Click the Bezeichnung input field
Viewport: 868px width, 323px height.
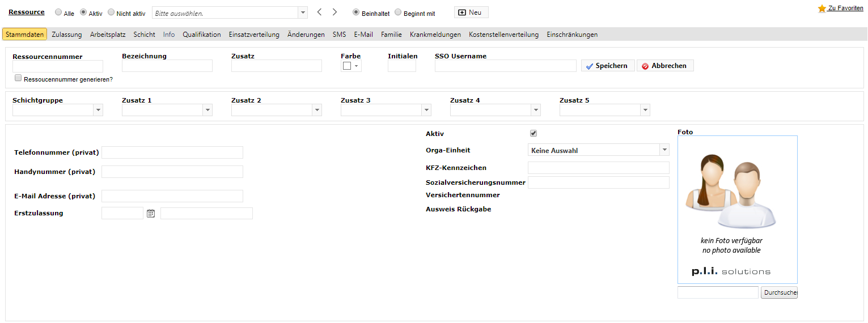pyautogui.click(x=167, y=66)
